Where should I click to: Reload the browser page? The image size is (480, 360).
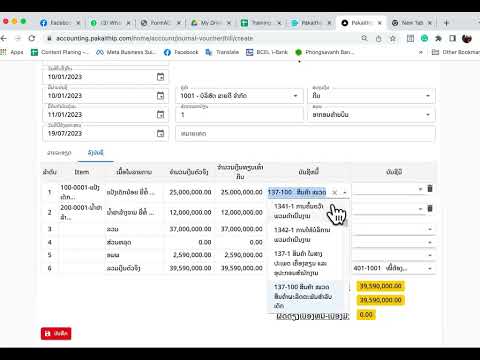coord(32,38)
